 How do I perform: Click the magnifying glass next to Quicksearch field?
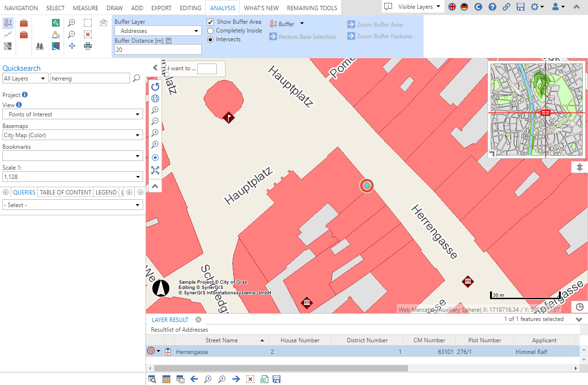(137, 78)
